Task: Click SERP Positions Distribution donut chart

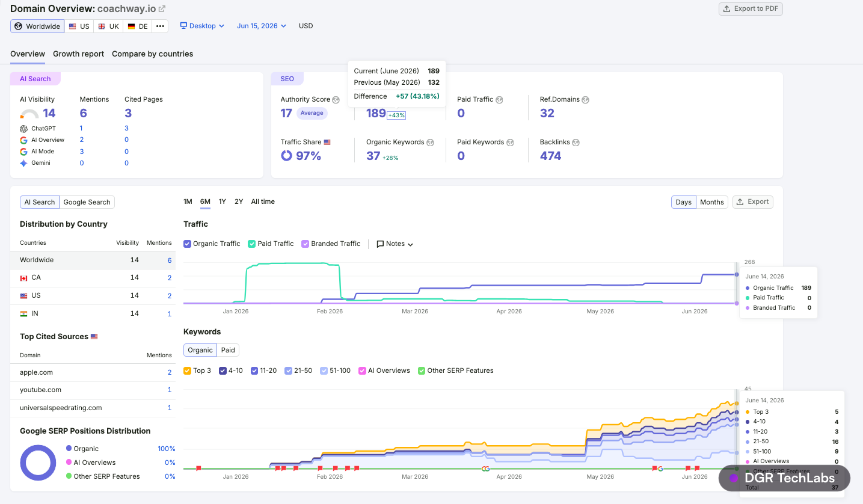Action: click(38, 463)
